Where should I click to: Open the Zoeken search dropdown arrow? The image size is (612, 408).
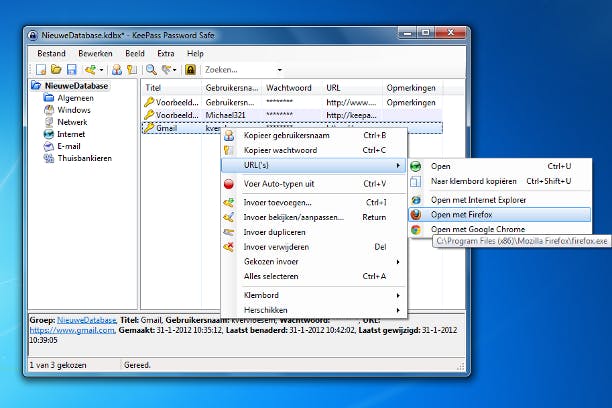(x=279, y=70)
